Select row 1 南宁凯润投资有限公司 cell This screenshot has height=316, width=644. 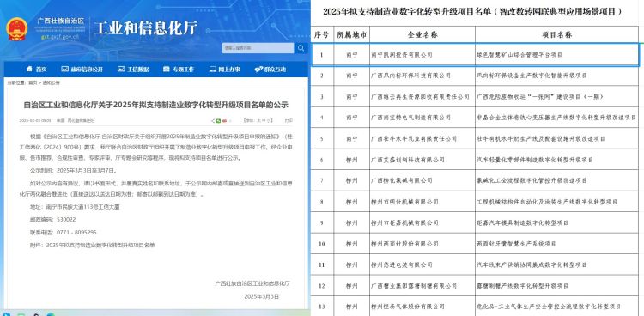422,55
